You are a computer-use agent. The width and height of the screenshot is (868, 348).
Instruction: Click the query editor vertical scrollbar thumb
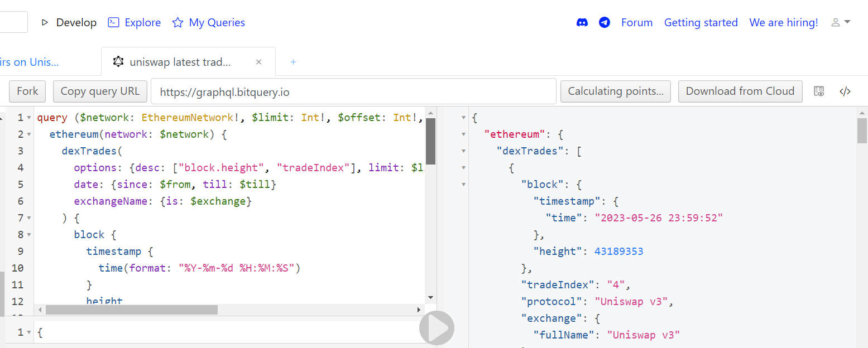[x=430, y=141]
